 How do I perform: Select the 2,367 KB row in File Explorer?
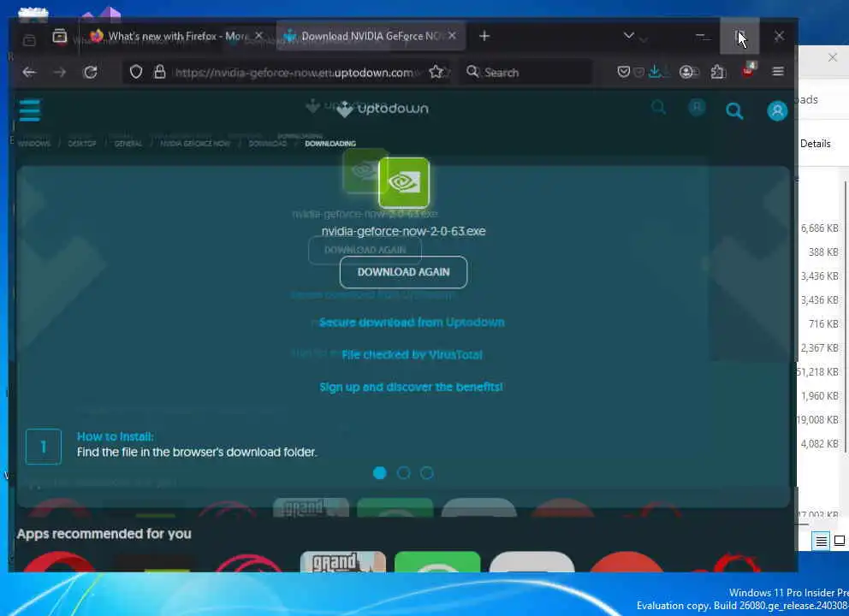pyautogui.click(x=820, y=347)
